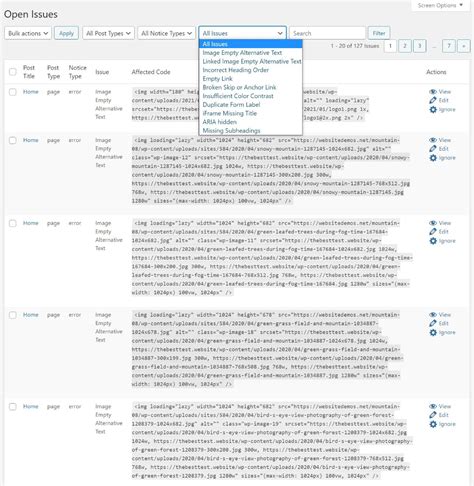Click the green-grass-field affected code snippet
474x486 pixels.
click(x=268, y=349)
